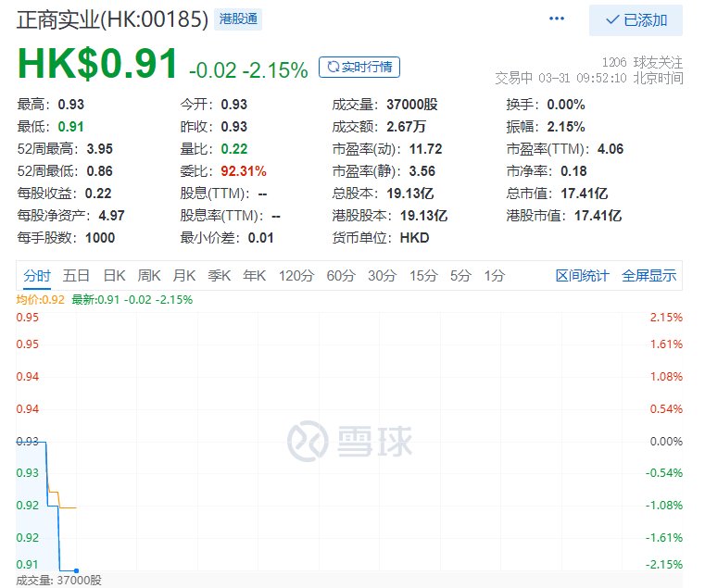Screen dimensions: 705x588
Task: Switch to the 日K chart tab
Action: pyautogui.click(x=114, y=275)
